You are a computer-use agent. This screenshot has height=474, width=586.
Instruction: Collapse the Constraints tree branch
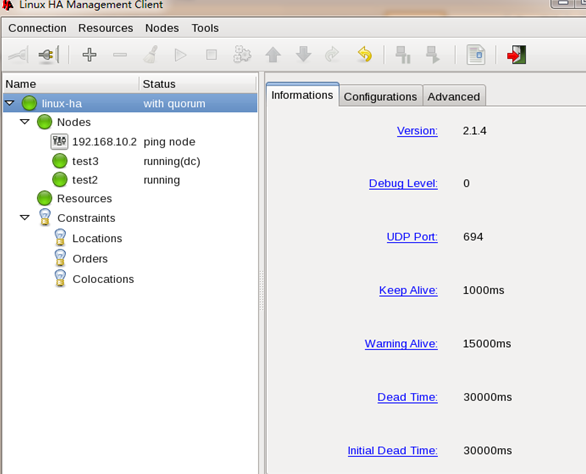(x=25, y=218)
